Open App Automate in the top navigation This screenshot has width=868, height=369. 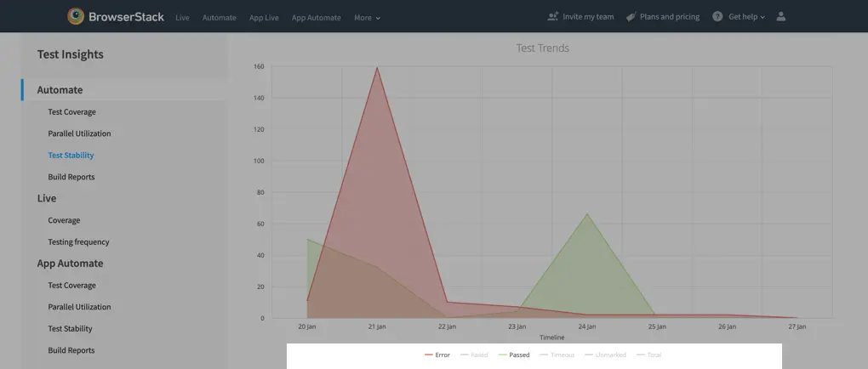coord(316,17)
